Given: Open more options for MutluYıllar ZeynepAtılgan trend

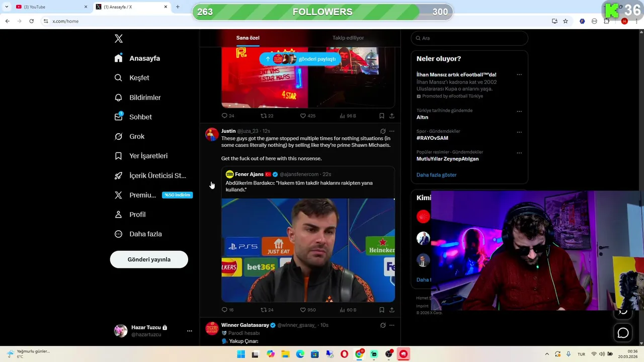Looking at the screenshot, I should click(519, 153).
